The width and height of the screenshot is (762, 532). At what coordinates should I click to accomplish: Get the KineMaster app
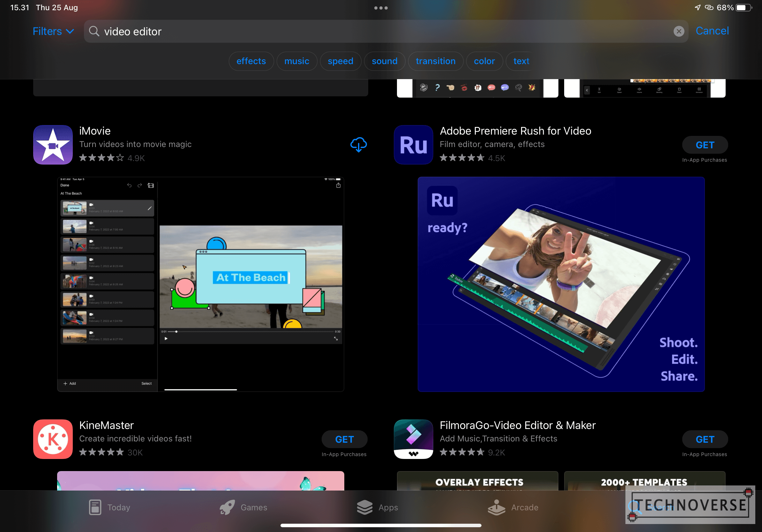[x=344, y=439]
